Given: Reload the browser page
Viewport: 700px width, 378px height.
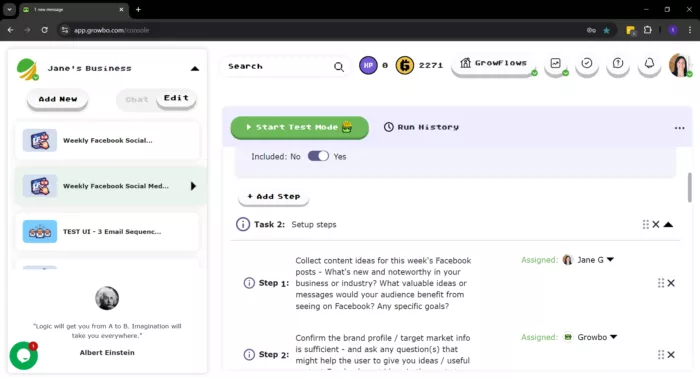Looking at the screenshot, I should pos(44,30).
